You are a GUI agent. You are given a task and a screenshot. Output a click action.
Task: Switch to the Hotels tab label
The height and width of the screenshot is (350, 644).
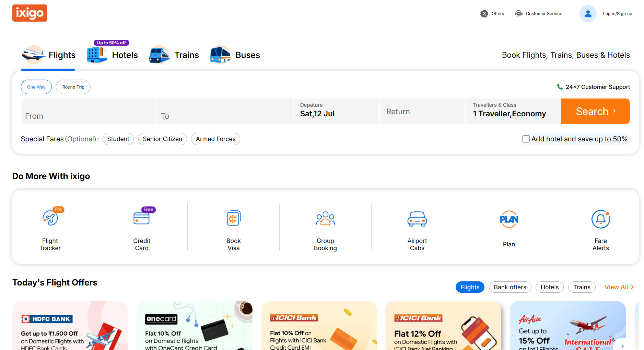point(125,55)
